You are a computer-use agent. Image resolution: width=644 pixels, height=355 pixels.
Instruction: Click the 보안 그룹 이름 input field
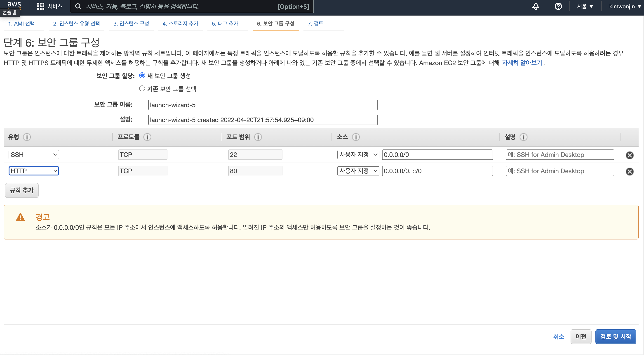click(x=263, y=105)
